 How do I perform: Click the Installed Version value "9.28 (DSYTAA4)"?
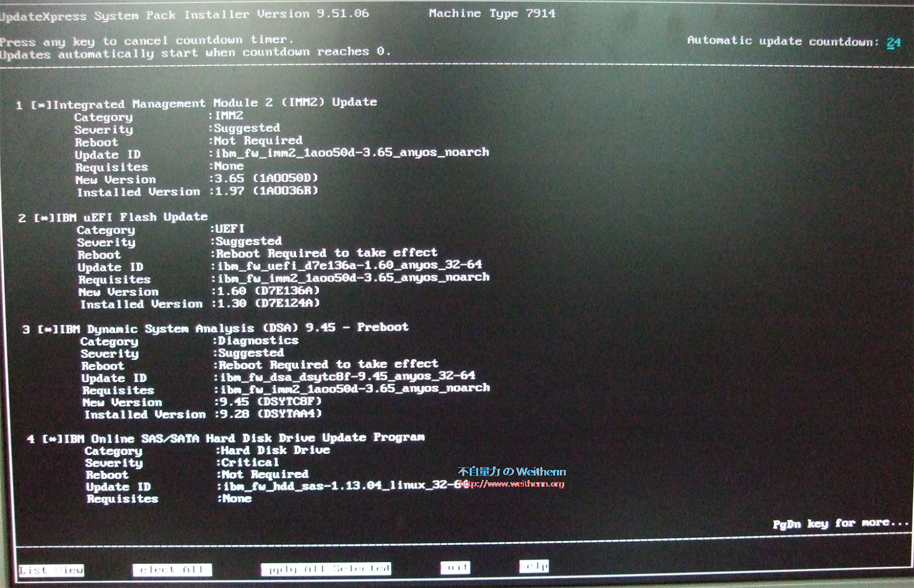click(271, 413)
